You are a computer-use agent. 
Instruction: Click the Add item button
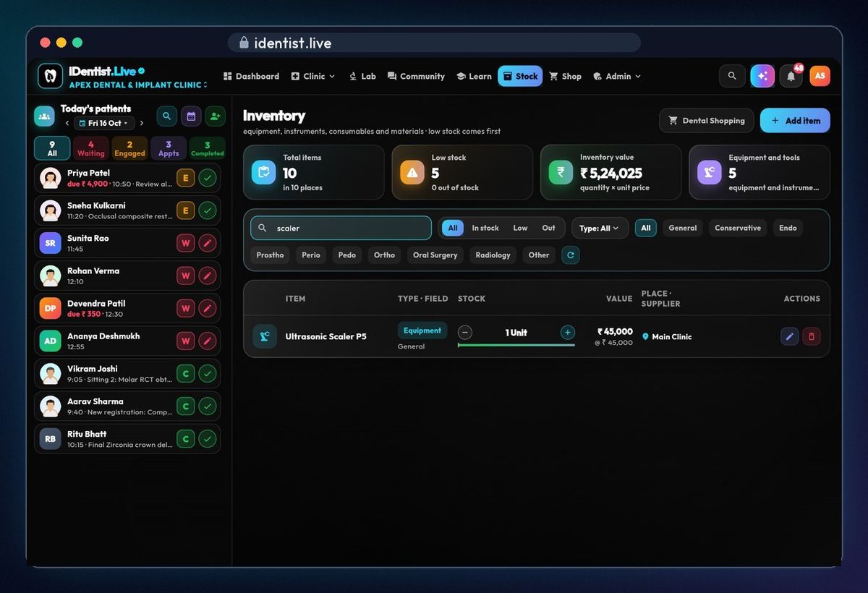tap(795, 121)
